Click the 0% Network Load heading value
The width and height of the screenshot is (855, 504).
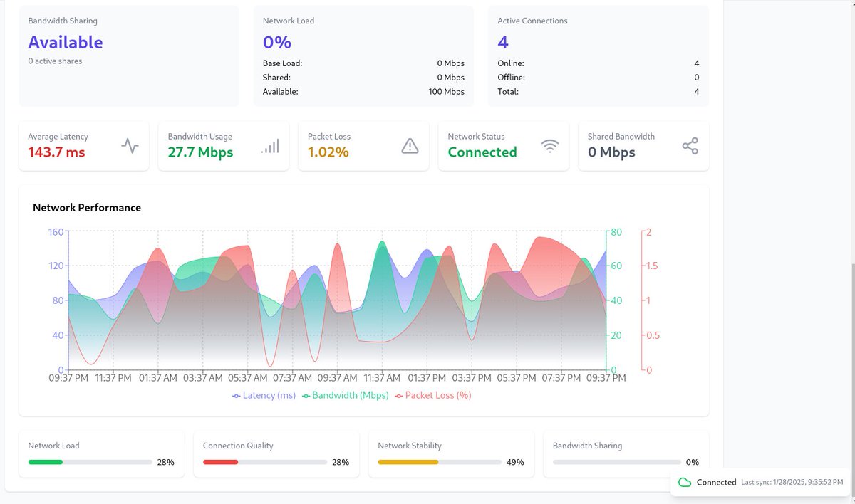coord(277,42)
